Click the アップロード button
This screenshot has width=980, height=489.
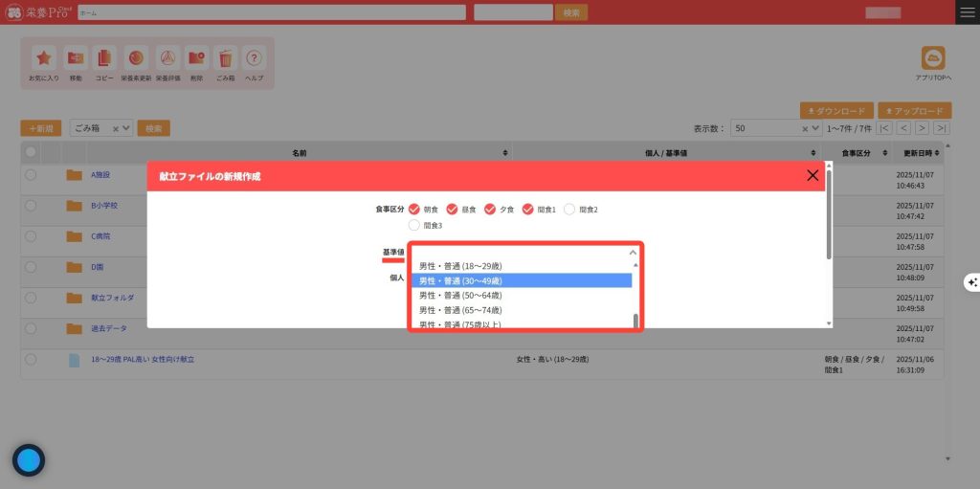coord(914,111)
